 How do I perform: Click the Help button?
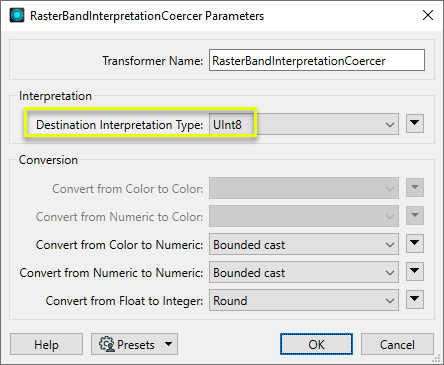coord(46,344)
